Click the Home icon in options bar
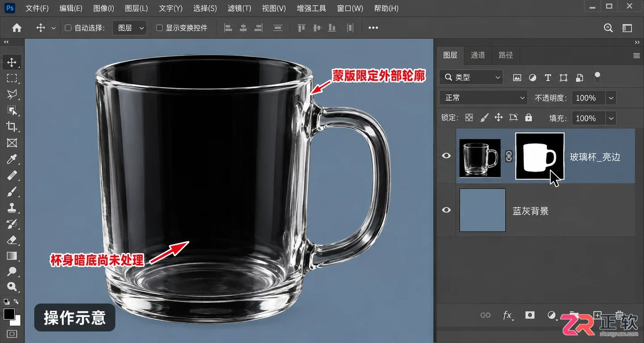Viewport: 644px width, 343px height. tap(17, 28)
